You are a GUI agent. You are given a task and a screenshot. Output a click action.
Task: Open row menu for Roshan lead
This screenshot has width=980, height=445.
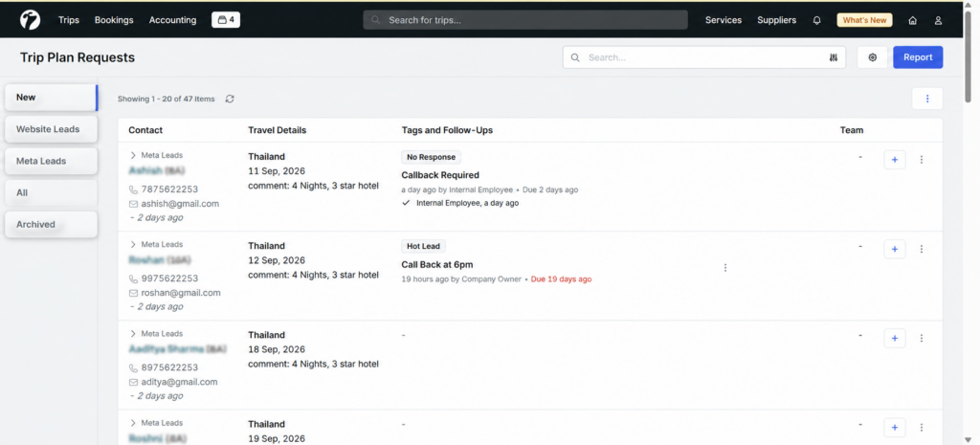coord(922,250)
